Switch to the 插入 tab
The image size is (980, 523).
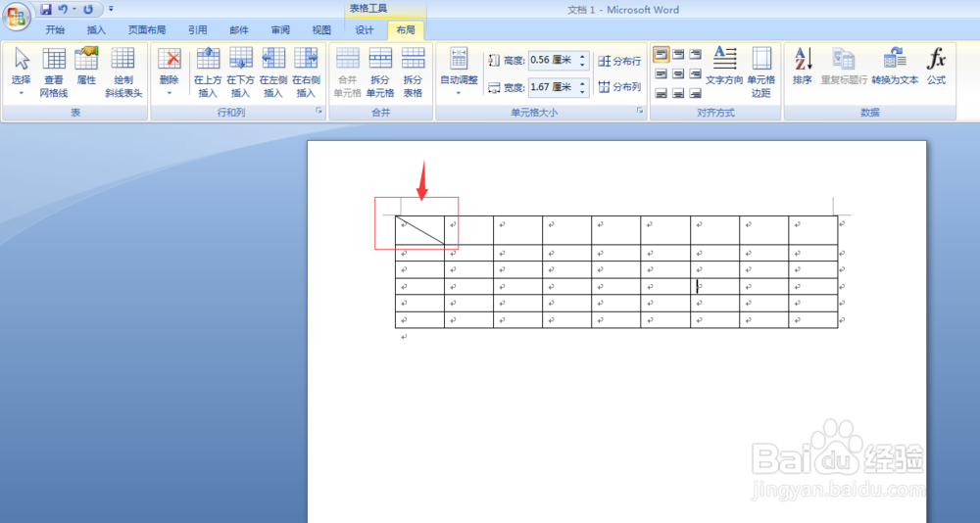click(x=96, y=30)
